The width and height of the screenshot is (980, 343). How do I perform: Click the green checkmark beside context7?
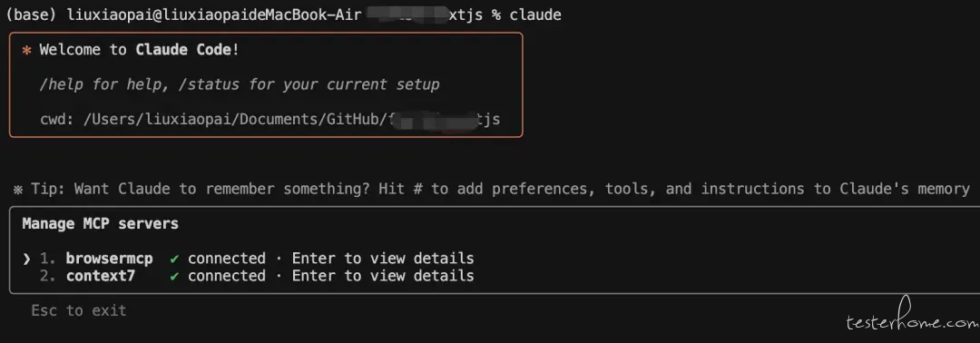[x=174, y=276]
